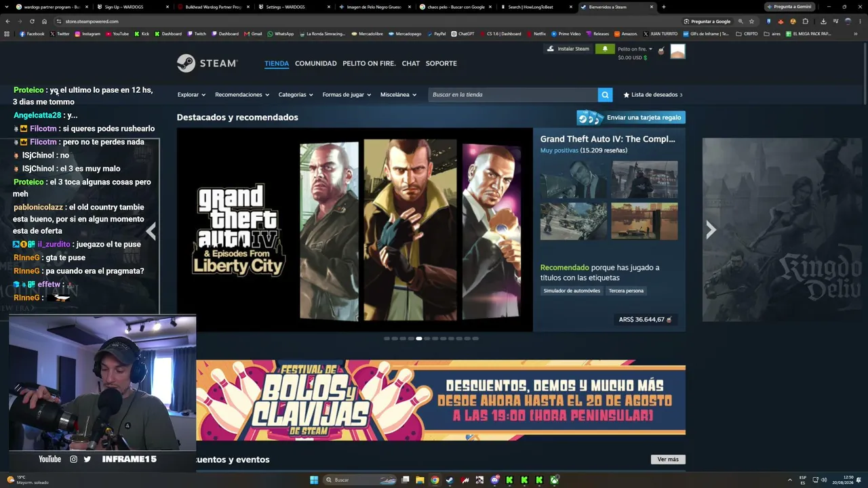Expand the Miscelánea dropdown

[x=398, y=95]
